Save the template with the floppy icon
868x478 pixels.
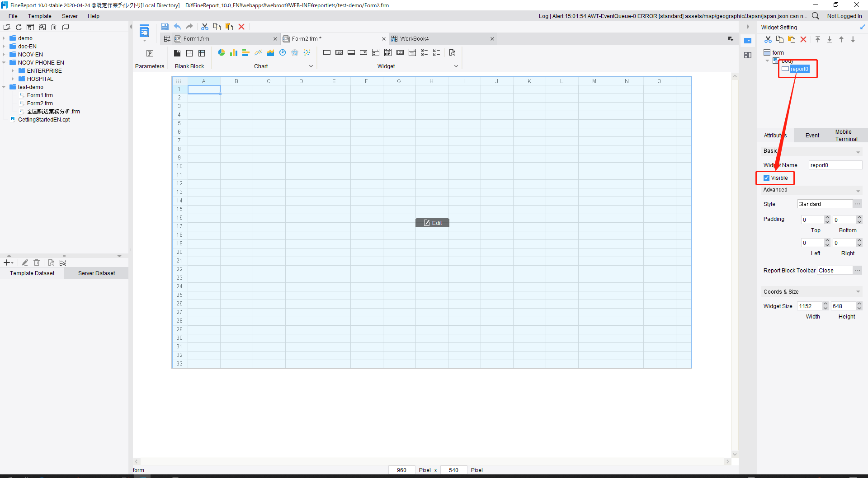(165, 27)
